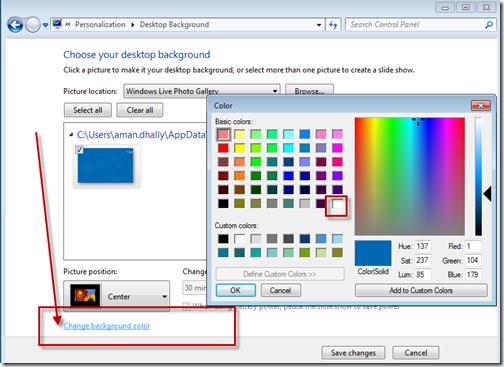
Task: Click the Forward navigation arrow button
Action: click(33, 25)
